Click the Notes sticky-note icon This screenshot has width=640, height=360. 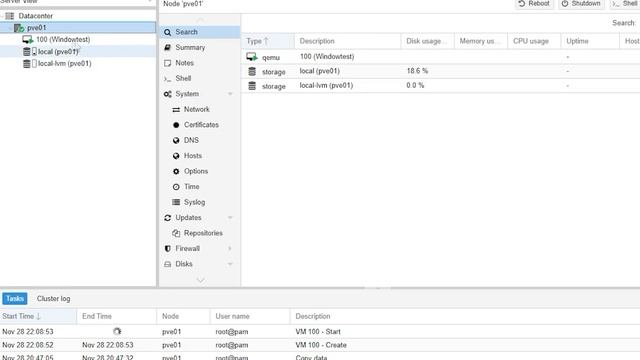(x=167, y=63)
